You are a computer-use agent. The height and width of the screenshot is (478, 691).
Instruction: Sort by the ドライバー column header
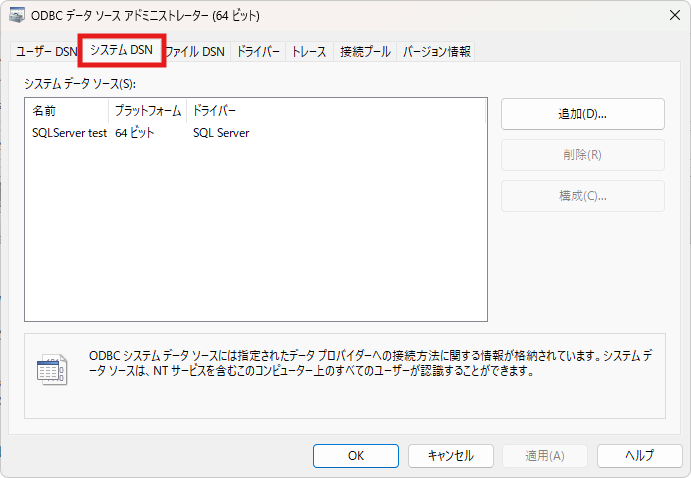(336, 111)
